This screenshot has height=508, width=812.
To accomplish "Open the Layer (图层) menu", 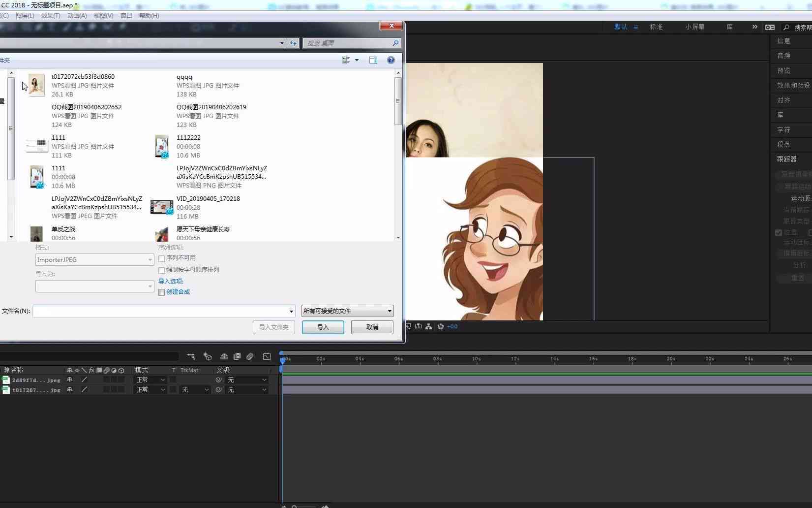I will 25,16.
